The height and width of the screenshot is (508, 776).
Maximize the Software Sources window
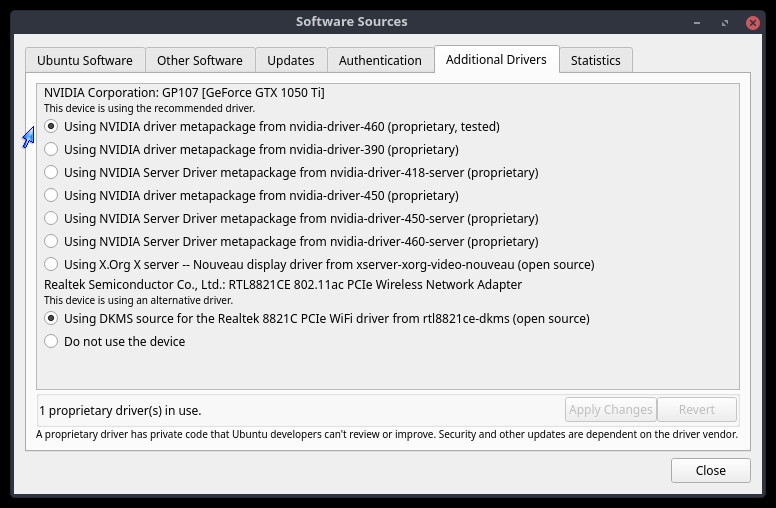point(727,21)
